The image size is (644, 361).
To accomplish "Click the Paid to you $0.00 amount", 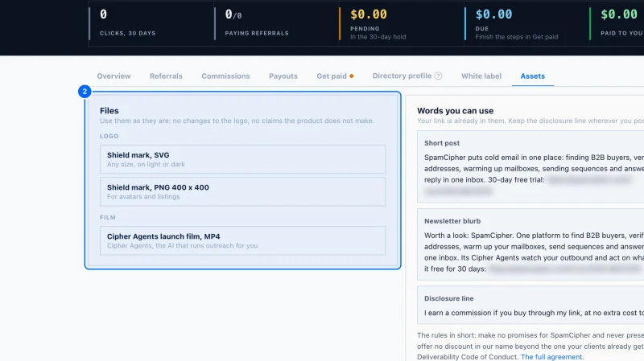I will tap(619, 14).
